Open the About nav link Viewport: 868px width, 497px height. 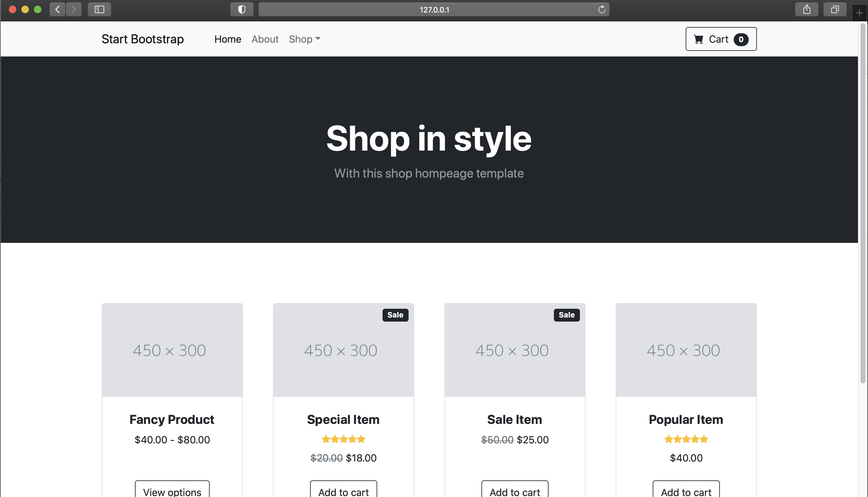(x=265, y=39)
